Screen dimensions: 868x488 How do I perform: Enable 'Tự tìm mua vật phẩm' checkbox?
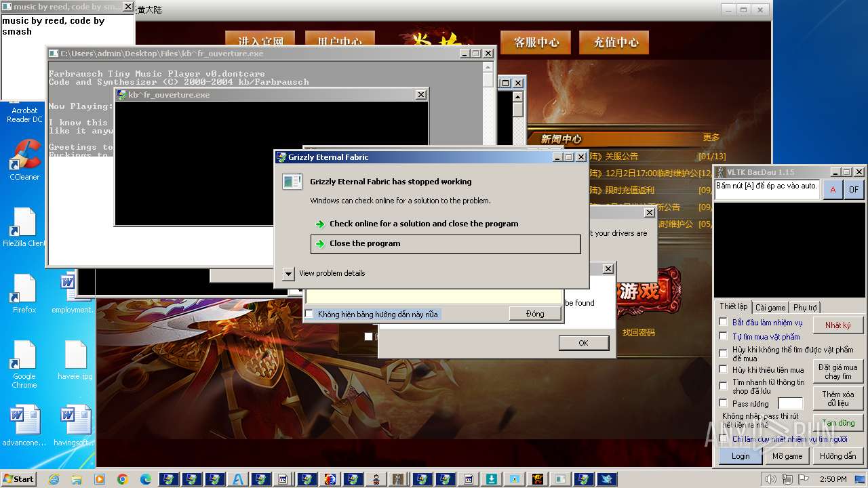coord(723,335)
